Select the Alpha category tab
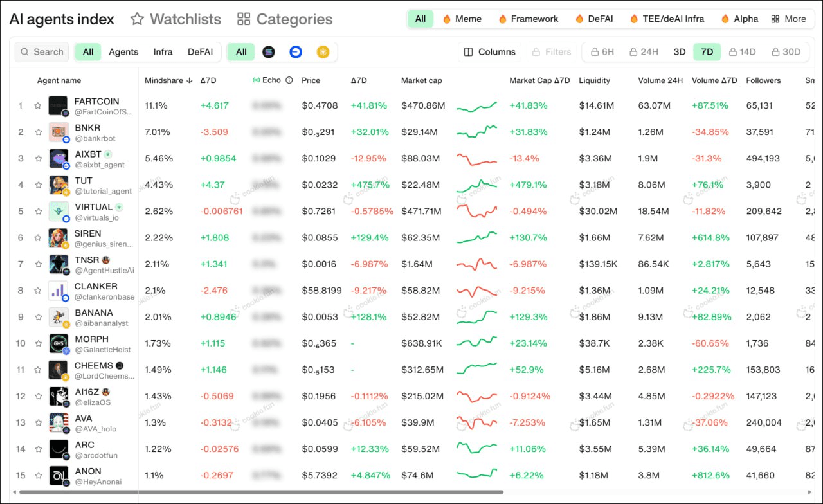The image size is (823, 504). click(739, 19)
